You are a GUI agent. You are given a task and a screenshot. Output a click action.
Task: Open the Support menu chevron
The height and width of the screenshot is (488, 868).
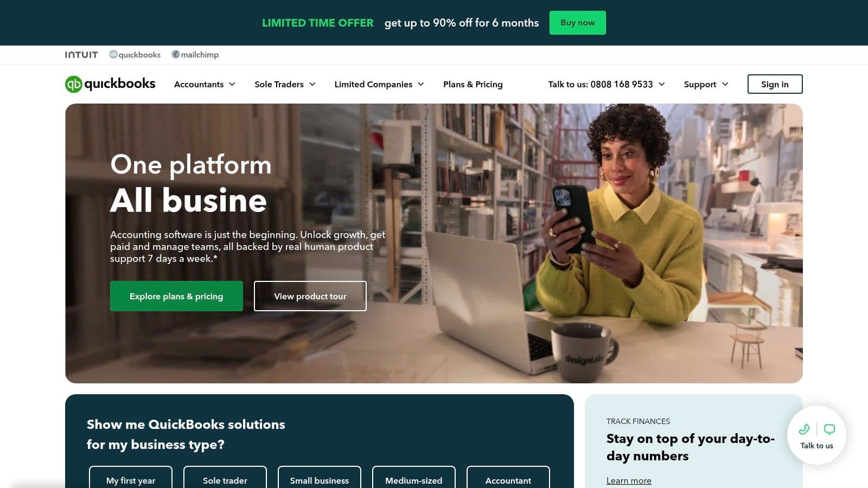(x=725, y=84)
